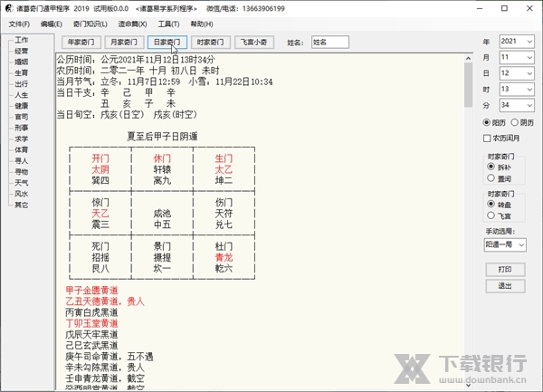Click the result pane's scroll-up arrow

point(468,59)
